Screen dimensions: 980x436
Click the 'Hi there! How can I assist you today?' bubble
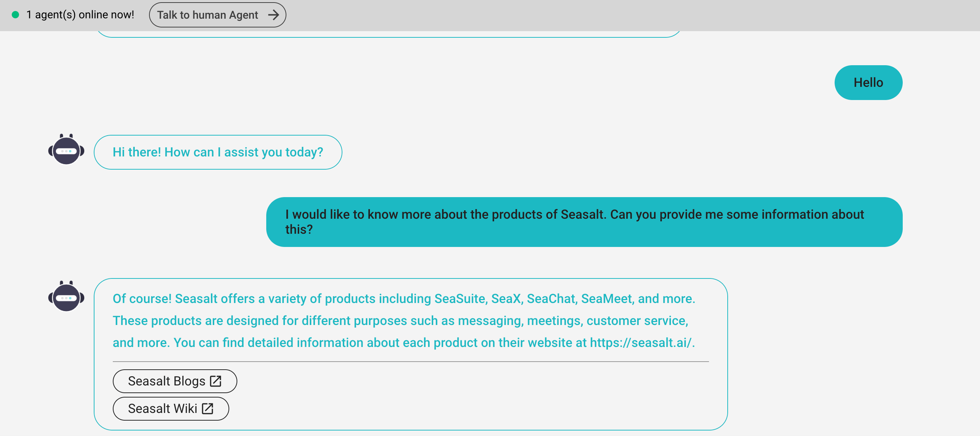218,152
